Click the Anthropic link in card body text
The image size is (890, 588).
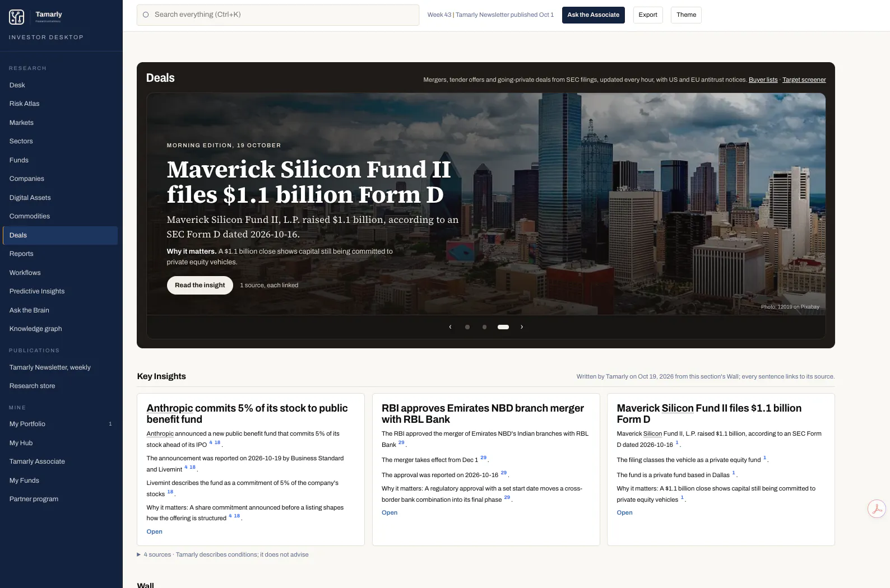point(160,434)
